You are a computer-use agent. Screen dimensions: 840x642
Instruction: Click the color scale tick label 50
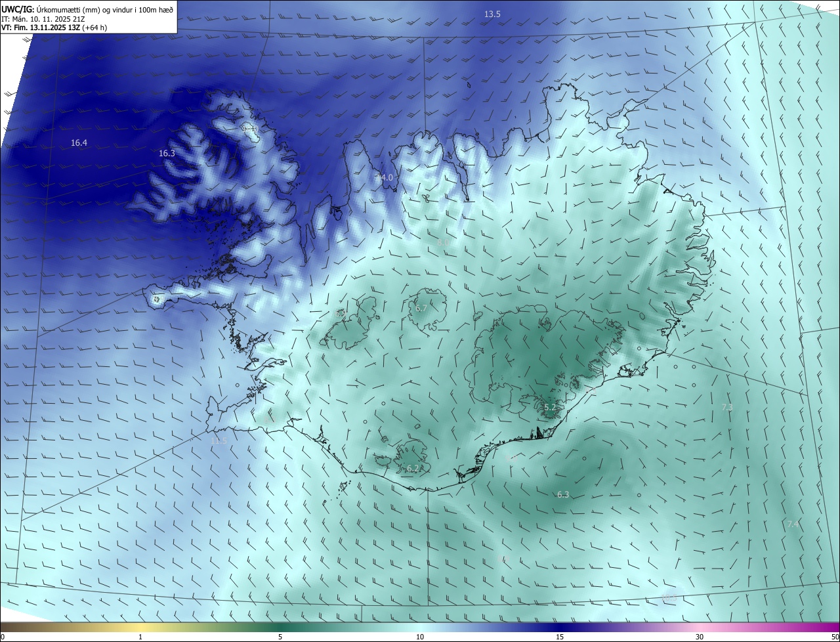pos(835,637)
